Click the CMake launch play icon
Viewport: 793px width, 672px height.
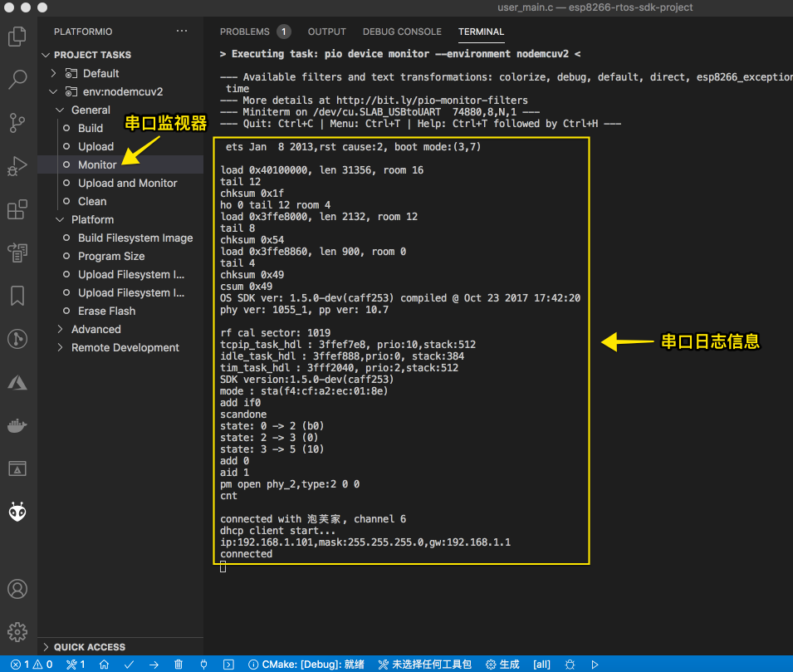point(595,665)
